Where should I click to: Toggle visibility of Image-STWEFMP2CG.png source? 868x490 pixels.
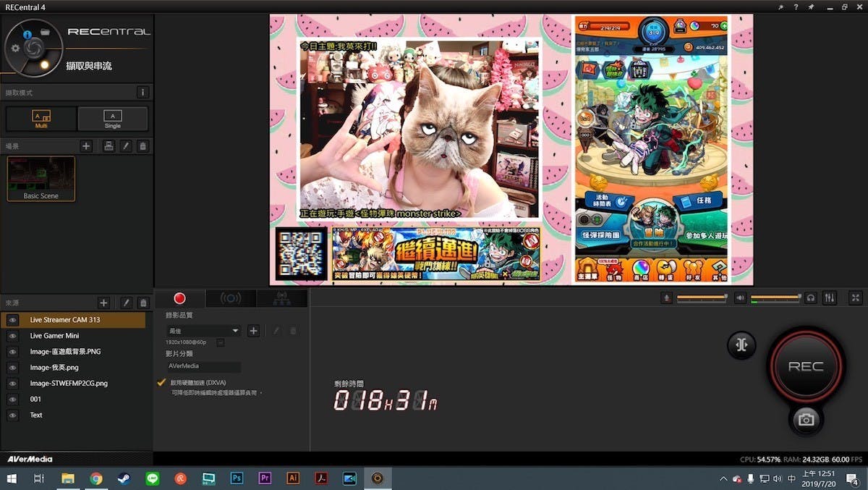(x=12, y=384)
